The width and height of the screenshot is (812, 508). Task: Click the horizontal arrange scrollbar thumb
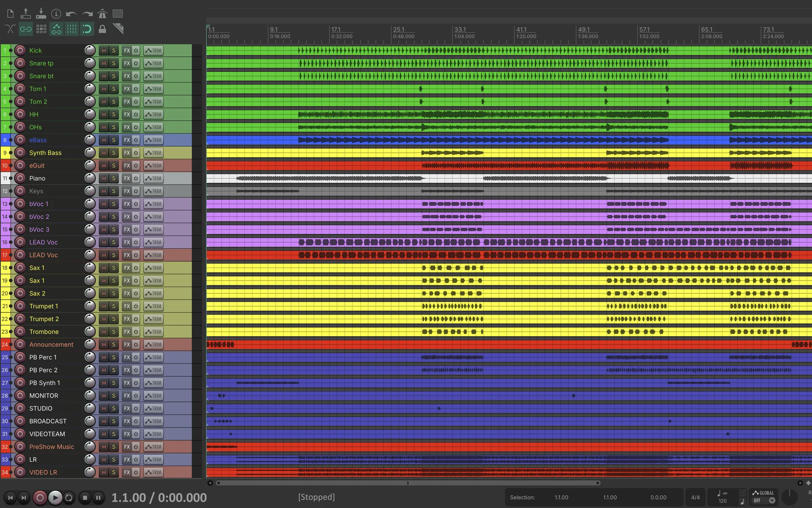tap(408, 483)
